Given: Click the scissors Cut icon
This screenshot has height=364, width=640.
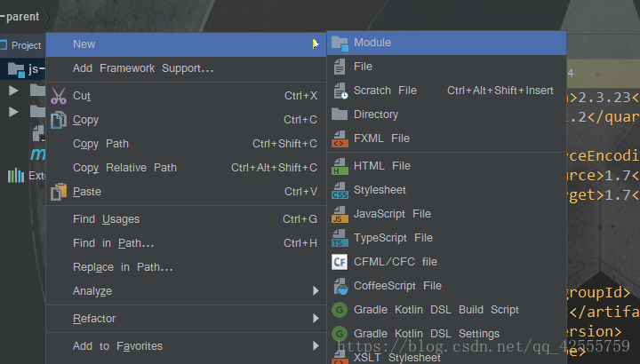Looking at the screenshot, I should 59,96.
